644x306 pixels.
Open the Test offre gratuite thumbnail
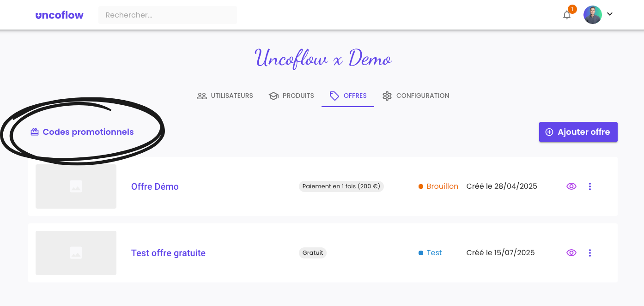(x=76, y=253)
